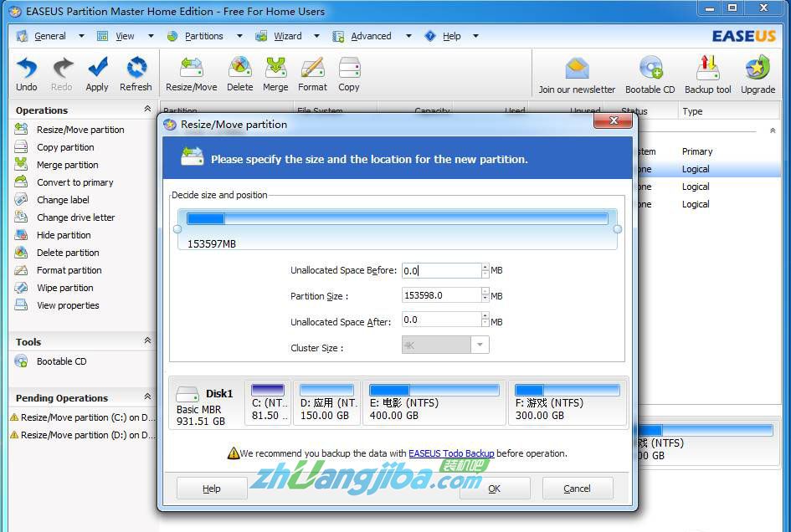Collapse the Operations panel section
Screen dimensions: 791x532
point(147,110)
